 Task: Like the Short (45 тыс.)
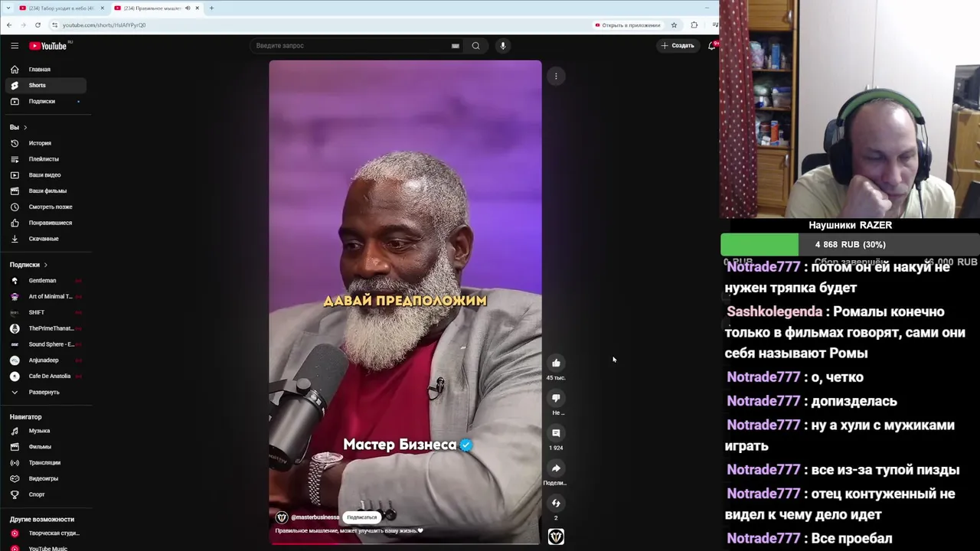point(556,363)
